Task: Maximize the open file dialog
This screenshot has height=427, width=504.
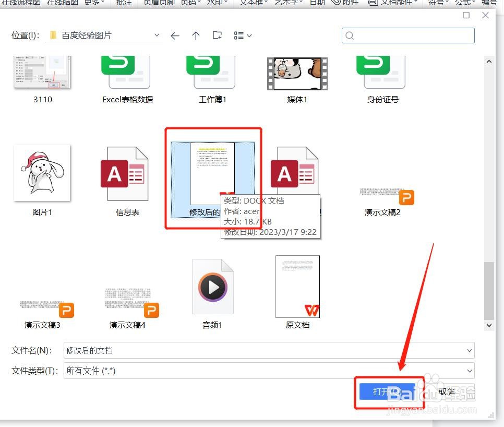Action: coord(466,15)
